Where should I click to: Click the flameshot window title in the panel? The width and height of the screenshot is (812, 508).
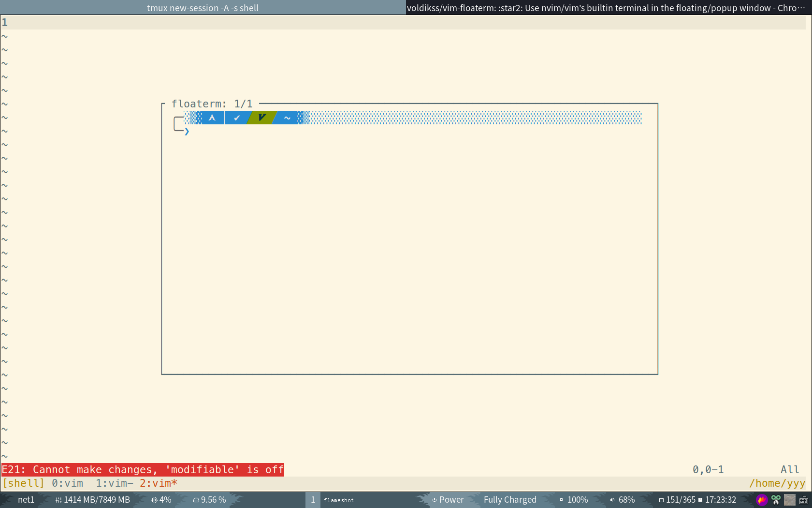tap(339, 500)
